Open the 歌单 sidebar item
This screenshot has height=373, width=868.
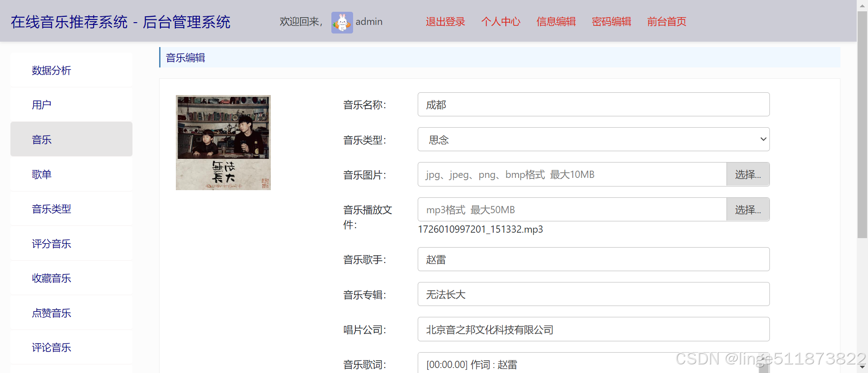point(71,174)
